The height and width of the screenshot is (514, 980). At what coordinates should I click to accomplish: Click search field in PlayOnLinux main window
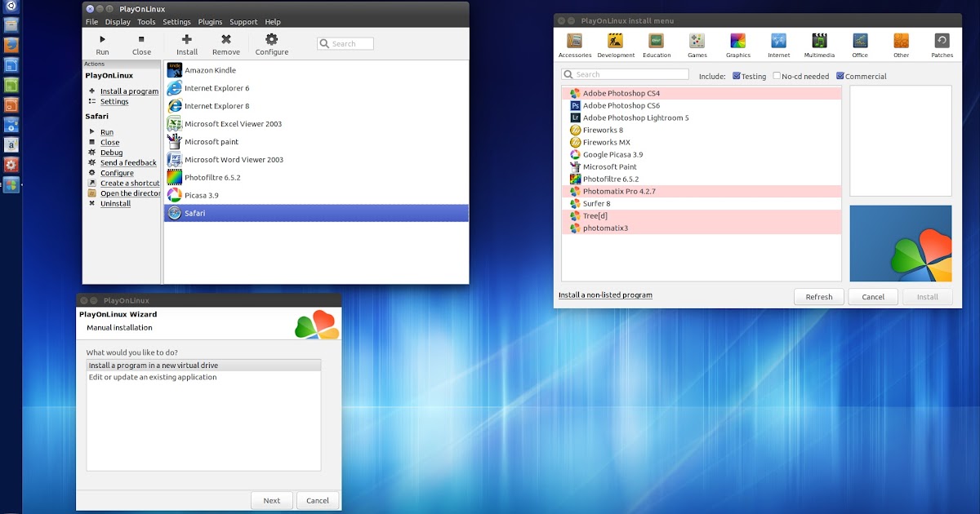pos(345,44)
